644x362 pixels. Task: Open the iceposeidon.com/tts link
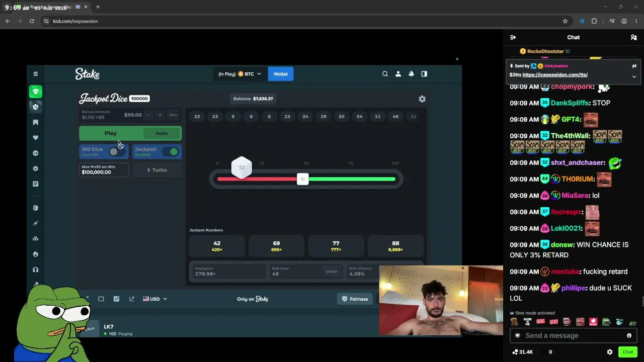point(555,75)
